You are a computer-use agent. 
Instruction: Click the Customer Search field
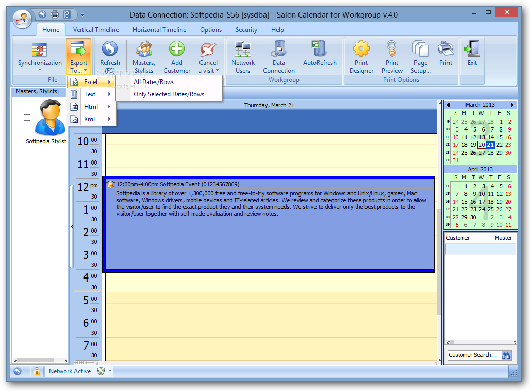click(474, 355)
